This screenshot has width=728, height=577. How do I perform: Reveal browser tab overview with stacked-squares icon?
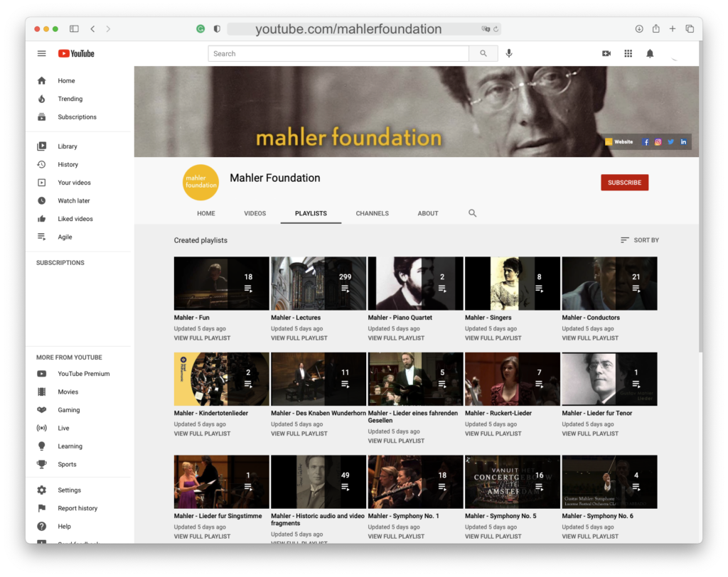point(690,29)
